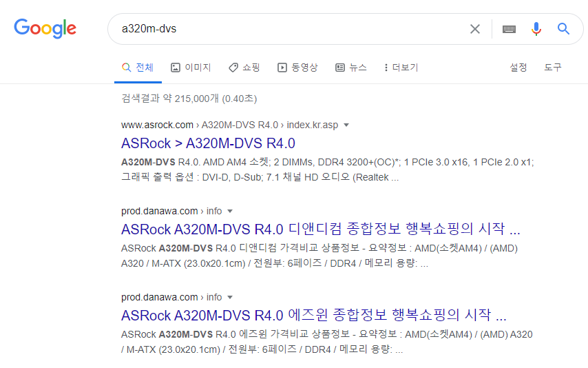
Task: Click the 에즈윈 가격비교 상품정보 snippet text
Action: [326, 342]
